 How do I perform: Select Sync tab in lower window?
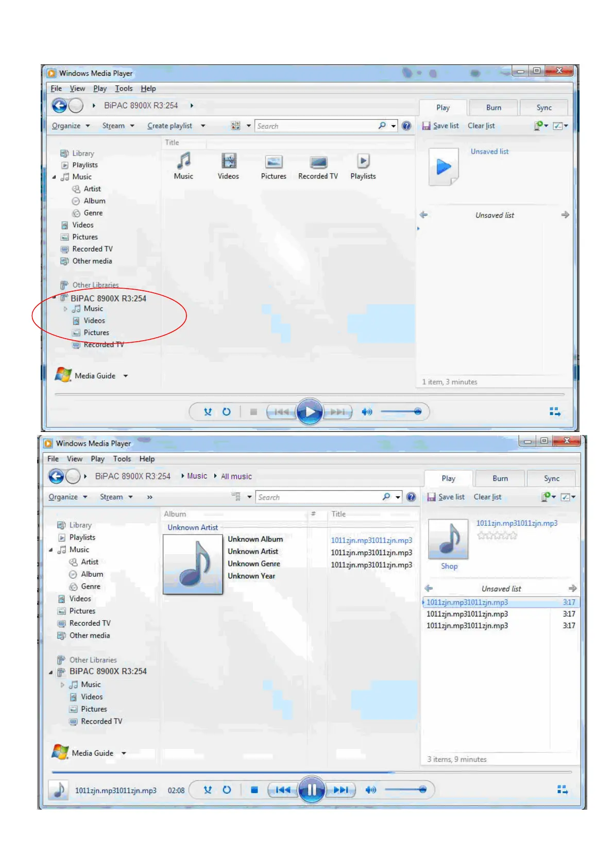tap(552, 478)
